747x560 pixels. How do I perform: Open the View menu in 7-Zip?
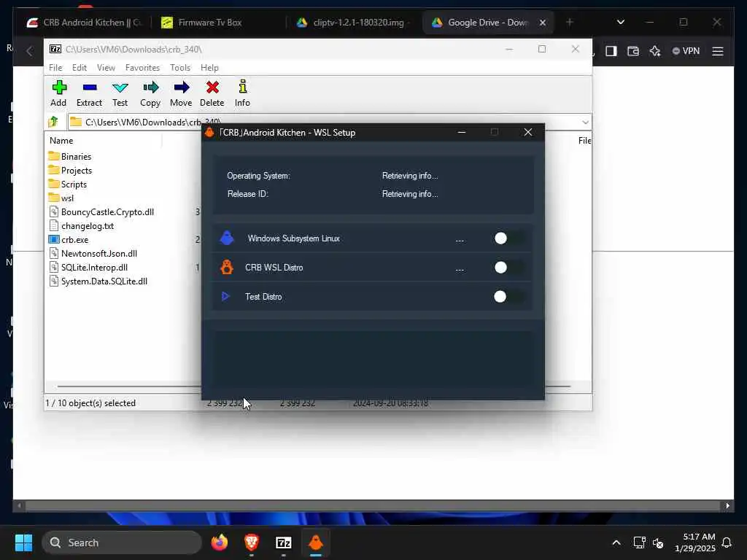[x=106, y=68]
